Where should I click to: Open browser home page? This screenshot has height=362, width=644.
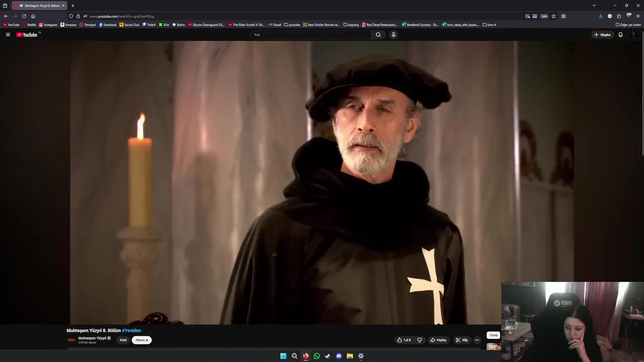point(33,16)
